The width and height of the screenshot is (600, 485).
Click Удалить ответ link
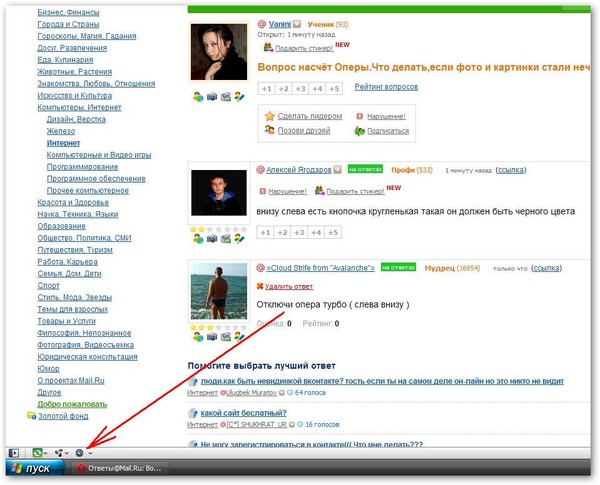click(x=289, y=286)
